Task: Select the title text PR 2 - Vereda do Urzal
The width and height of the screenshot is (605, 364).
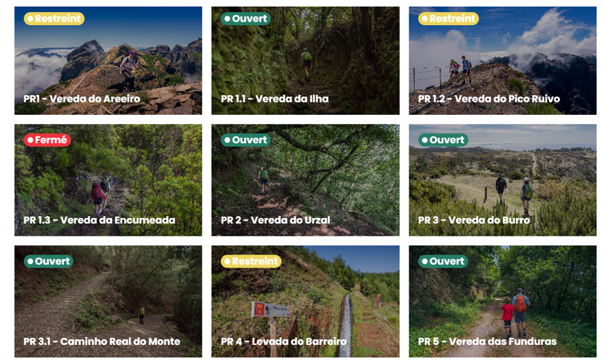Action: (275, 220)
